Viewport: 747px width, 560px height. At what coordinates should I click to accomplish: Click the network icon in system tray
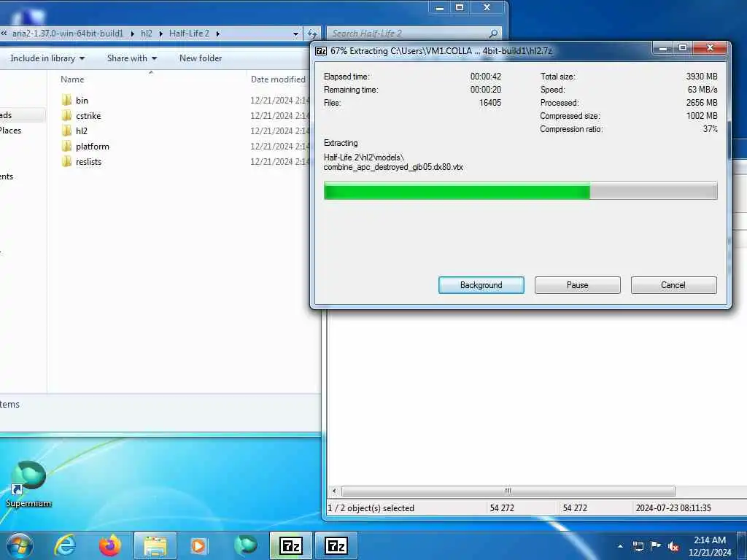(x=638, y=546)
